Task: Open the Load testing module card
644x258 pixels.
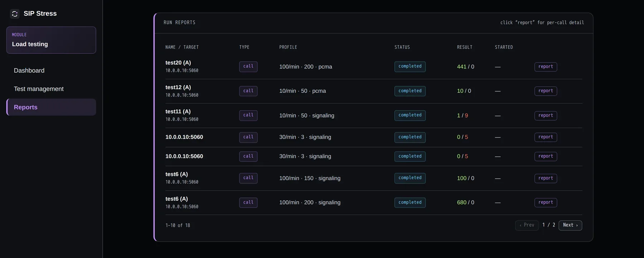Action: [51, 40]
